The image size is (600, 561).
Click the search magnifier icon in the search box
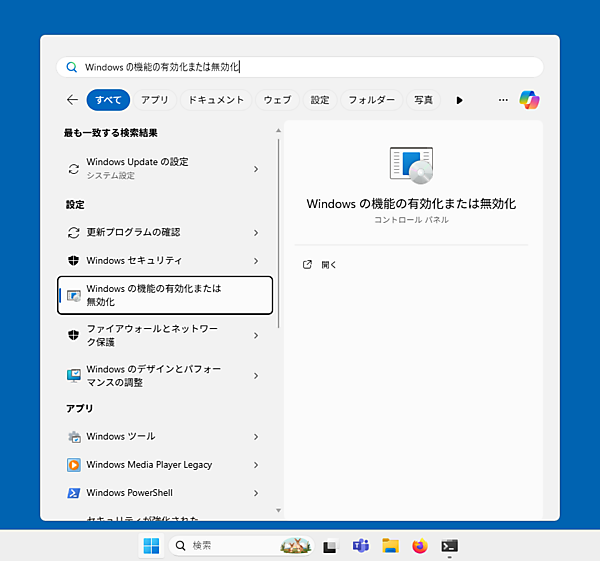coord(72,67)
